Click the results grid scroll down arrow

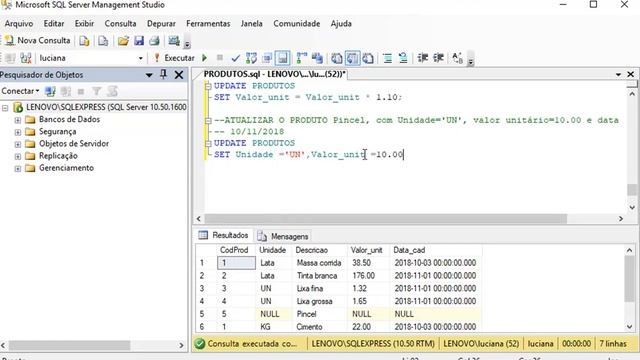629,327
